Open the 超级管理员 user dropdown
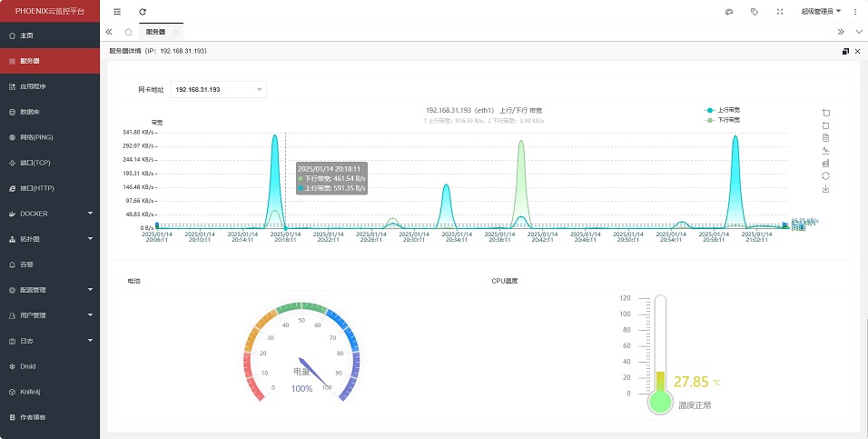The width and height of the screenshot is (868, 439). 821,12
